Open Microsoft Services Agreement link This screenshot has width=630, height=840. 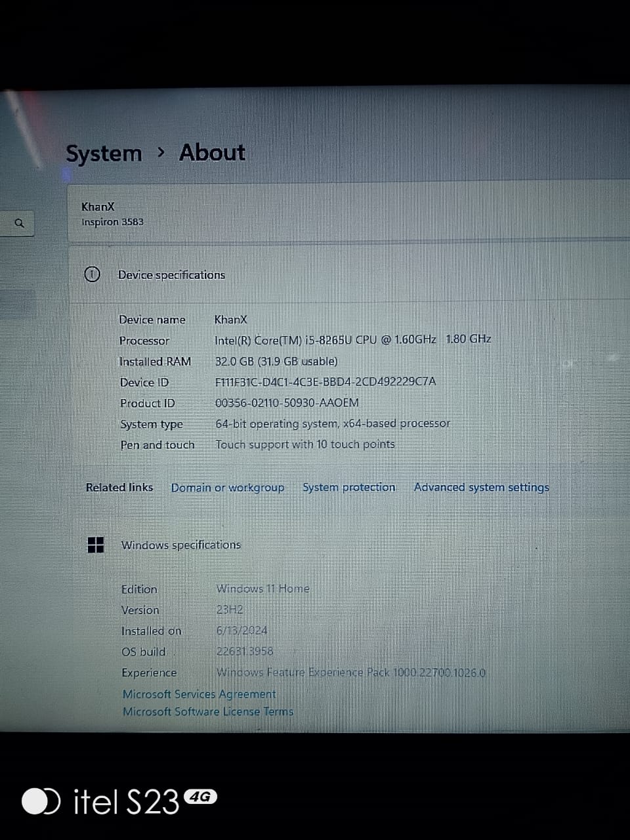(x=199, y=694)
